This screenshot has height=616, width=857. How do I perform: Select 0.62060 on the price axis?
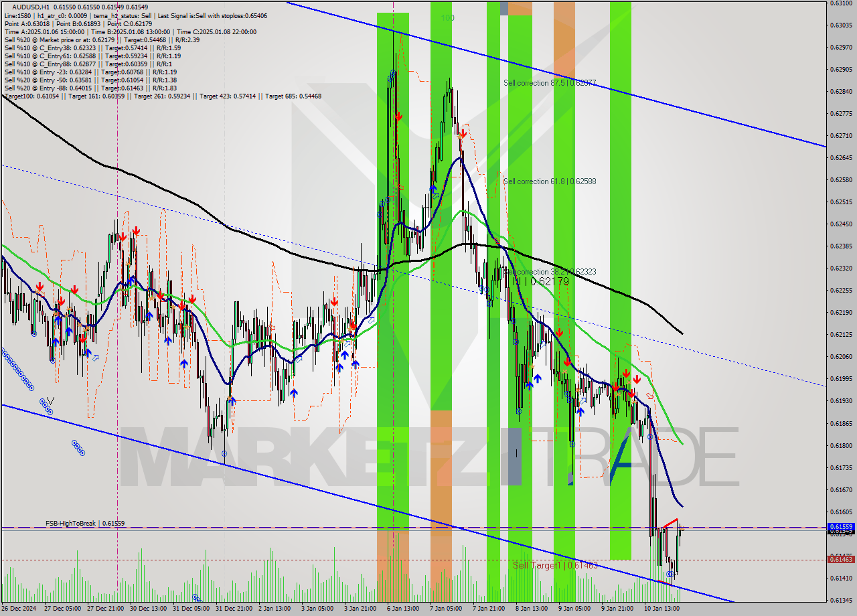(841, 356)
